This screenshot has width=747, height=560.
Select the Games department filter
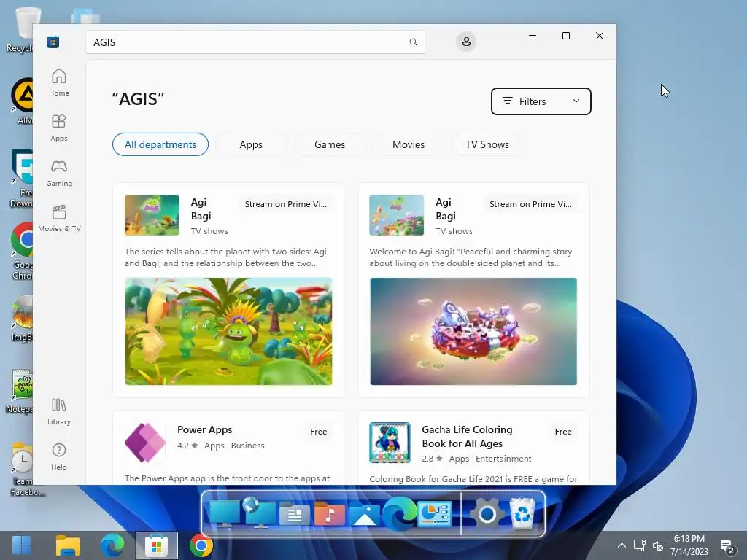(330, 144)
